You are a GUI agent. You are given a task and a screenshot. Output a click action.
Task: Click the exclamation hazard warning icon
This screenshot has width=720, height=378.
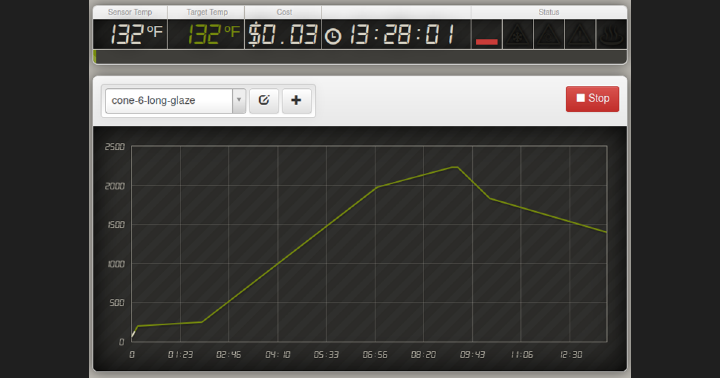[580, 34]
